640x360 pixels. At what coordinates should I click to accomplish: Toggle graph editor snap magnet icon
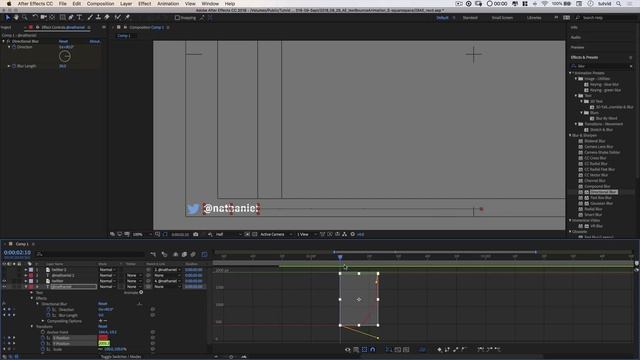(373, 349)
